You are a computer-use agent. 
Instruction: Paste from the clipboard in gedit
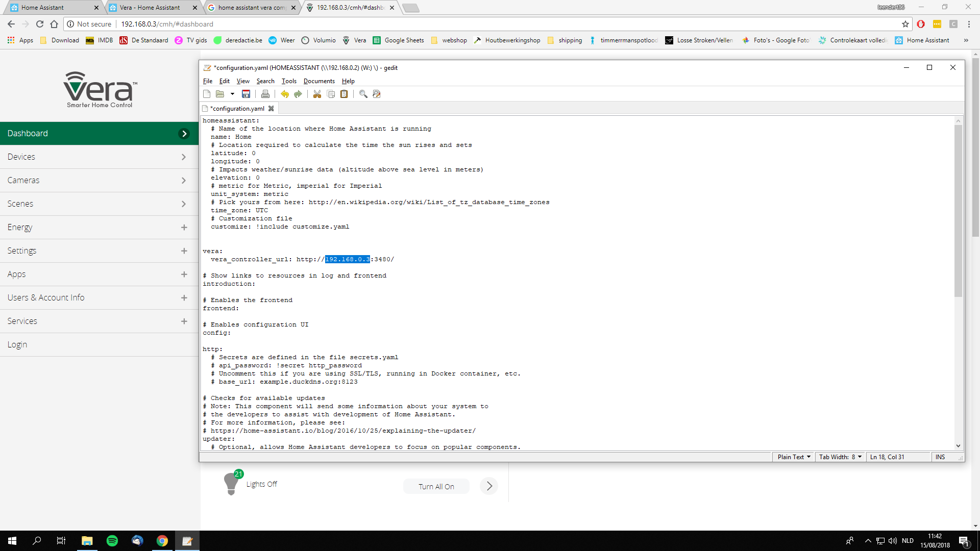tap(344, 94)
